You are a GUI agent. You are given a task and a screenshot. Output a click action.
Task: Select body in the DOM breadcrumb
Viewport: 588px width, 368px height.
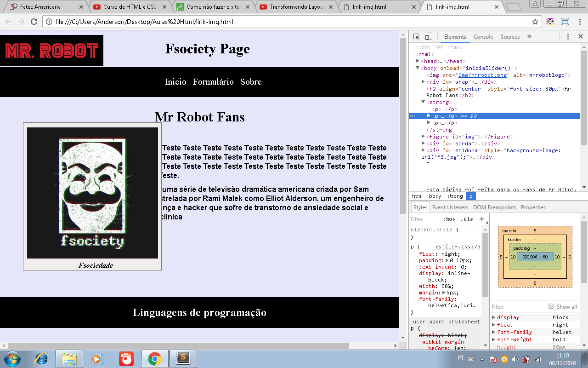[435, 196]
